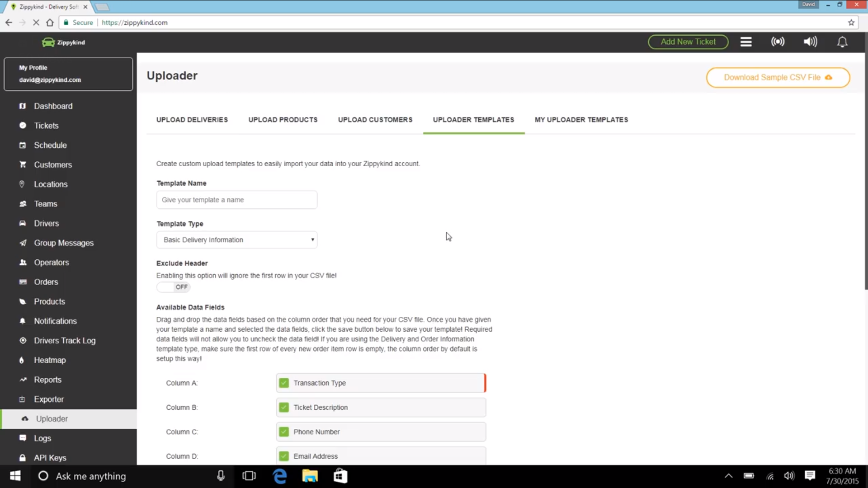Uncheck the Ticket Description checkbox
The height and width of the screenshot is (488, 868).
(x=284, y=407)
